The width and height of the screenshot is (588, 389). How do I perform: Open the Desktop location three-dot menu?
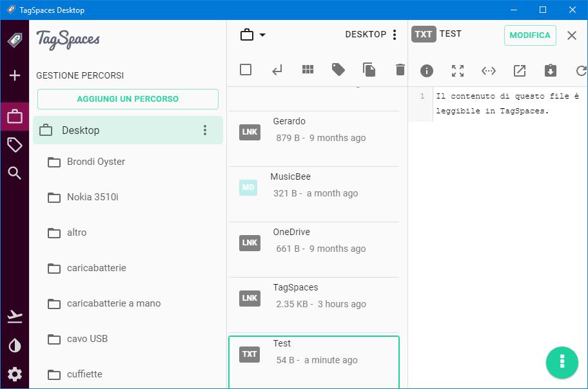[x=205, y=130]
